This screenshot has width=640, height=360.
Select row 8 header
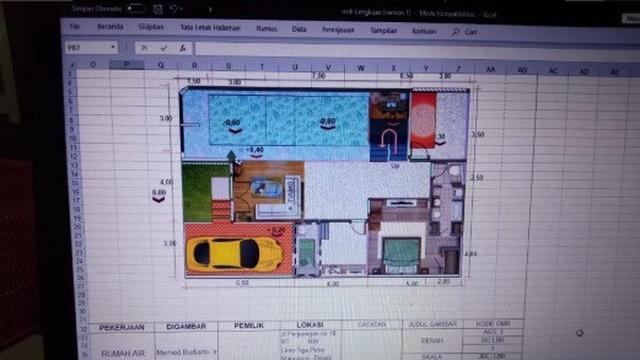coord(71,120)
